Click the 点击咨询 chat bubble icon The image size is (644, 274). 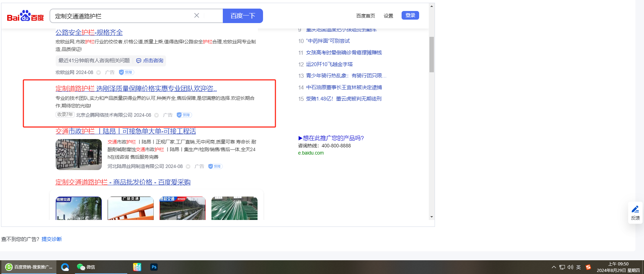click(x=139, y=61)
